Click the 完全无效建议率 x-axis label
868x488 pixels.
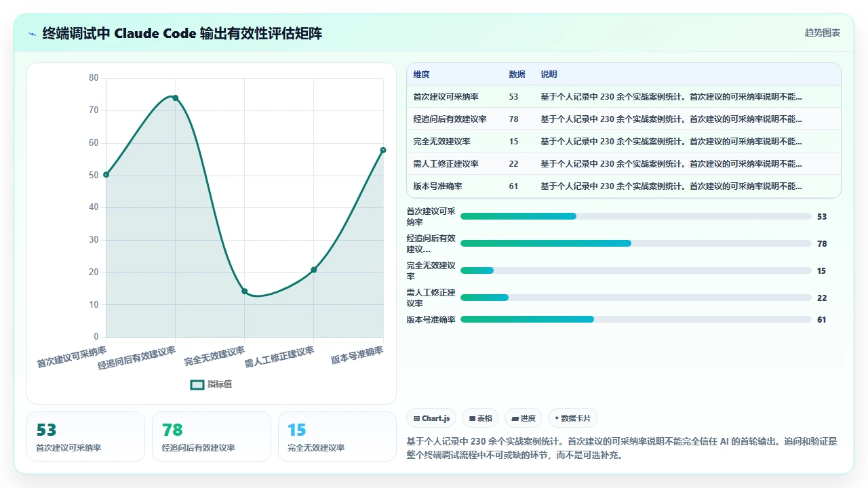click(x=214, y=357)
